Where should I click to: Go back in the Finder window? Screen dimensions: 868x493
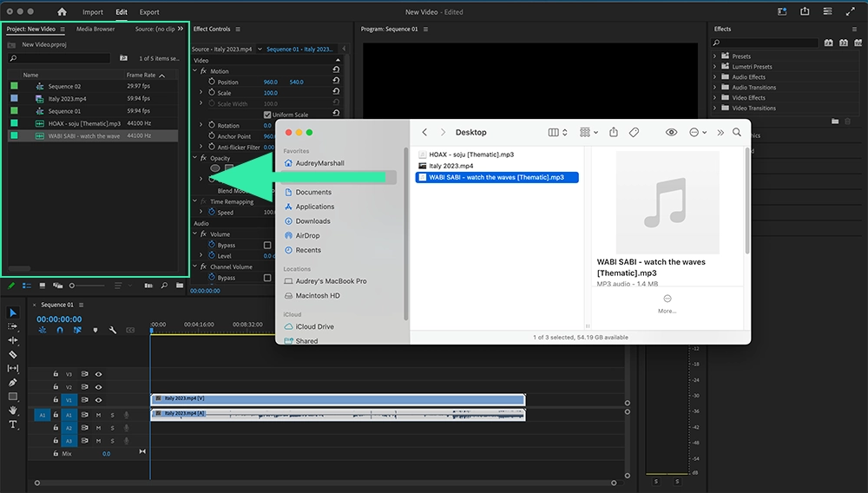click(x=424, y=132)
